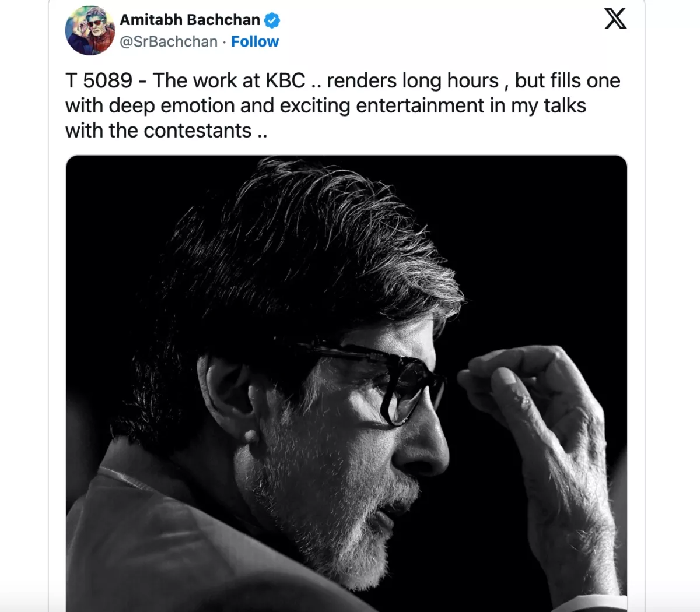
Task: Click 'renders long hours' in the tweet
Action: tap(412, 80)
